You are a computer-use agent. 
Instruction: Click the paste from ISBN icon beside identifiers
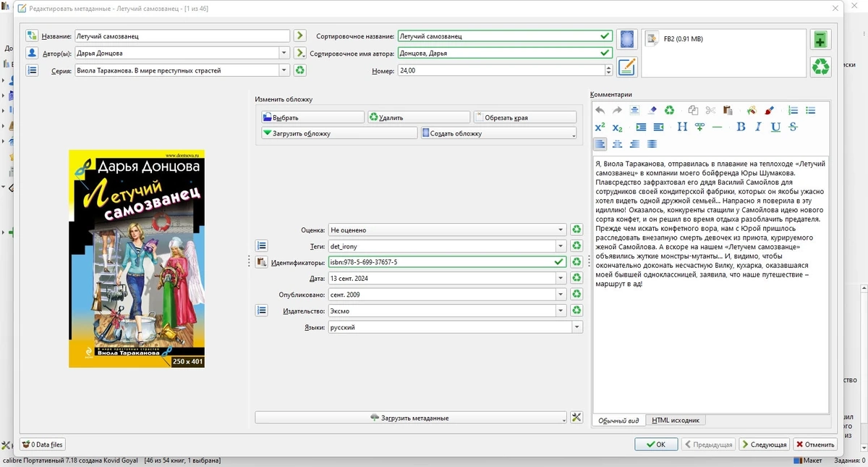[x=262, y=262]
